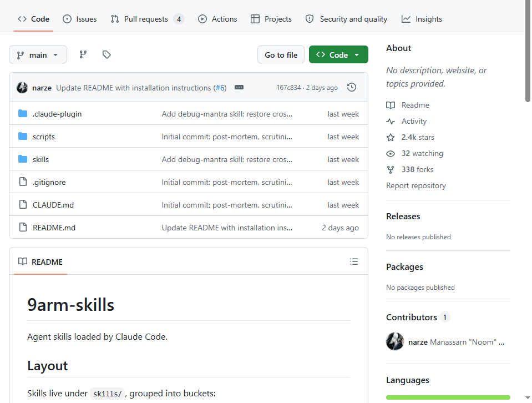Click the Security shield icon
Viewport: 532px width, 403px height.
pyautogui.click(x=310, y=19)
